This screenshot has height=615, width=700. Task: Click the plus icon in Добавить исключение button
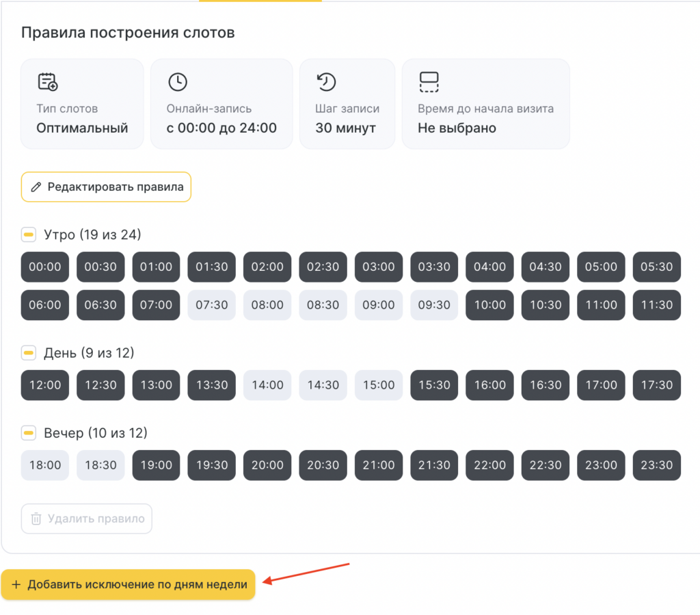point(16,585)
